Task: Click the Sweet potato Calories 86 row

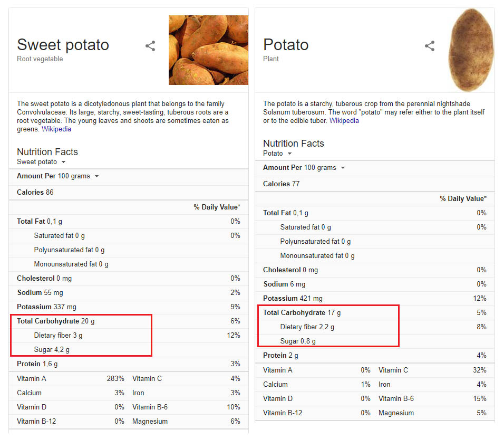Action: (129, 192)
